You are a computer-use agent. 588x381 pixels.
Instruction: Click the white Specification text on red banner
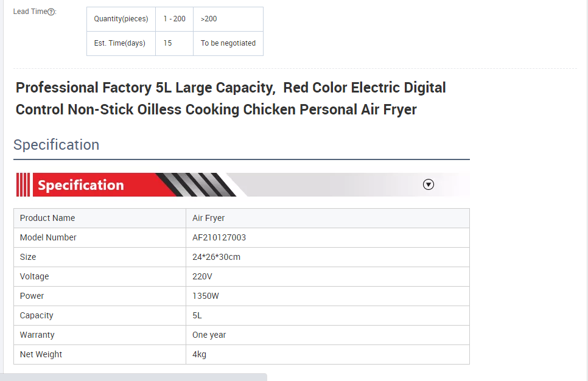click(x=81, y=185)
